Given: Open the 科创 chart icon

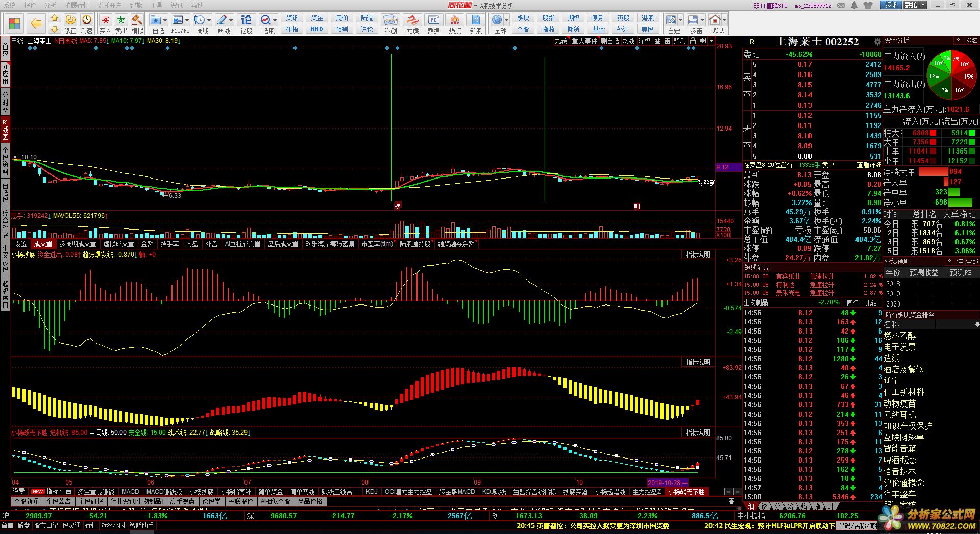Looking at the screenshot, I should coord(390,20).
